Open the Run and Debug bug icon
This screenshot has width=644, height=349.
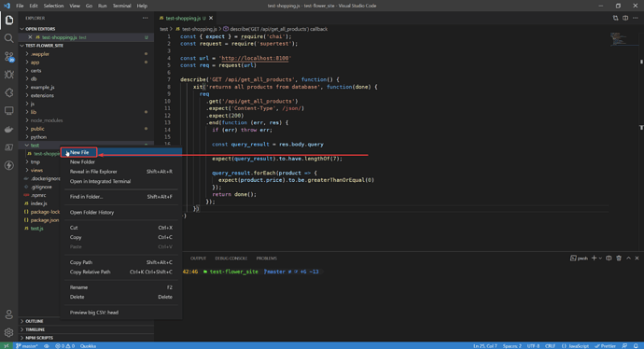tap(9, 75)
